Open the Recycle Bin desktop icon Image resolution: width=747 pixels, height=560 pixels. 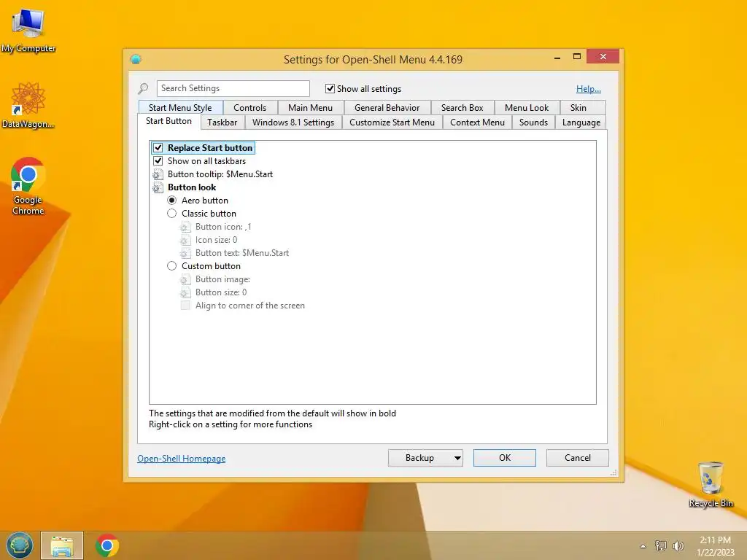pos(711,484)
